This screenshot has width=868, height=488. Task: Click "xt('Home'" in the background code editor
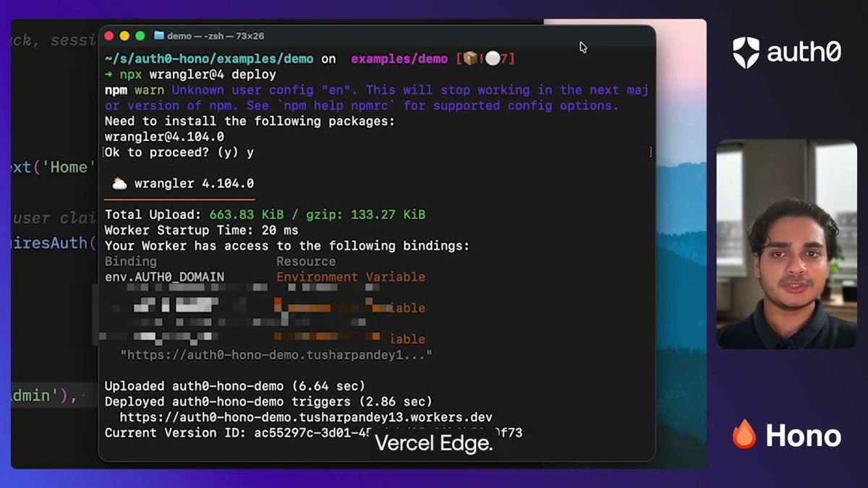[x=54, y=167]
